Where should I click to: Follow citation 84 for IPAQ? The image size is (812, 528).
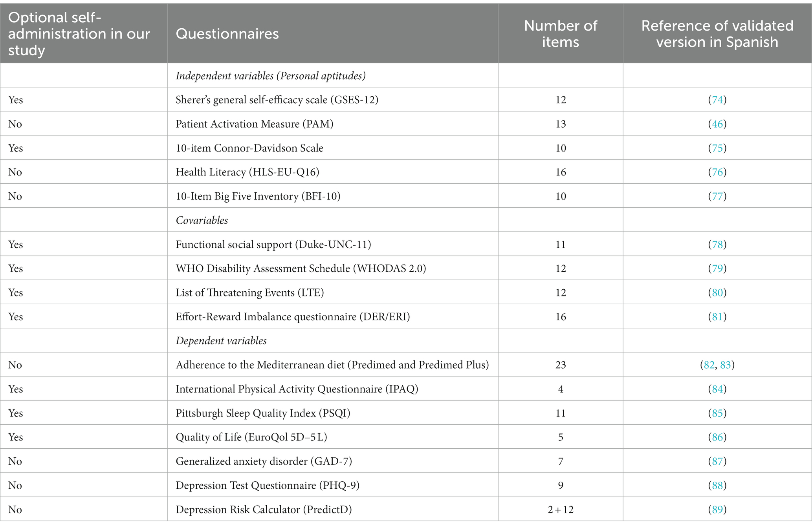click(717, 389)
